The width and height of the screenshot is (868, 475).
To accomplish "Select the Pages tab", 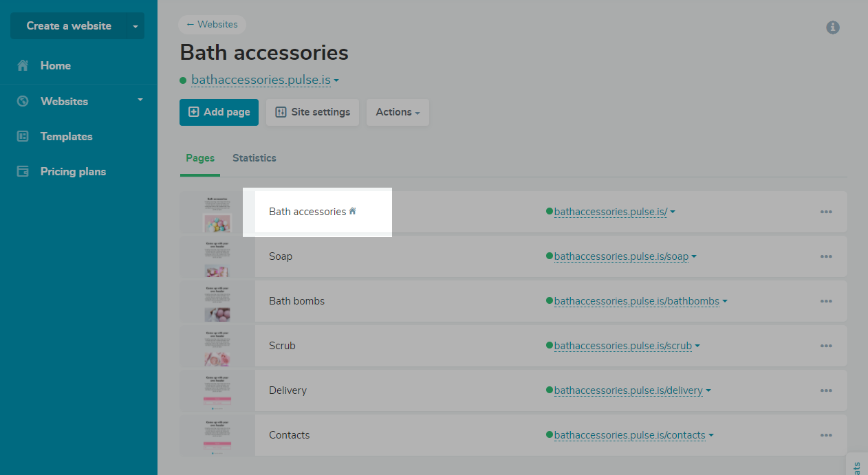I will [x=200, y=158].
